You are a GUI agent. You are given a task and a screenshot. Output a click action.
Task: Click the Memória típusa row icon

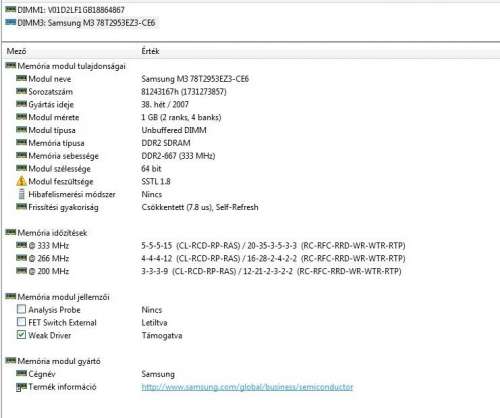pyautogui.click(x=21, y=143)
